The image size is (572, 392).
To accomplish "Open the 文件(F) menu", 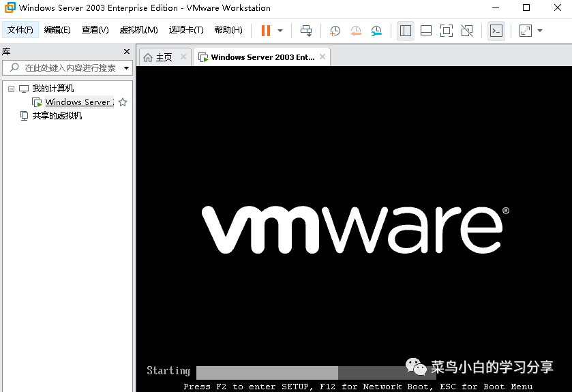I will (20, 30).
